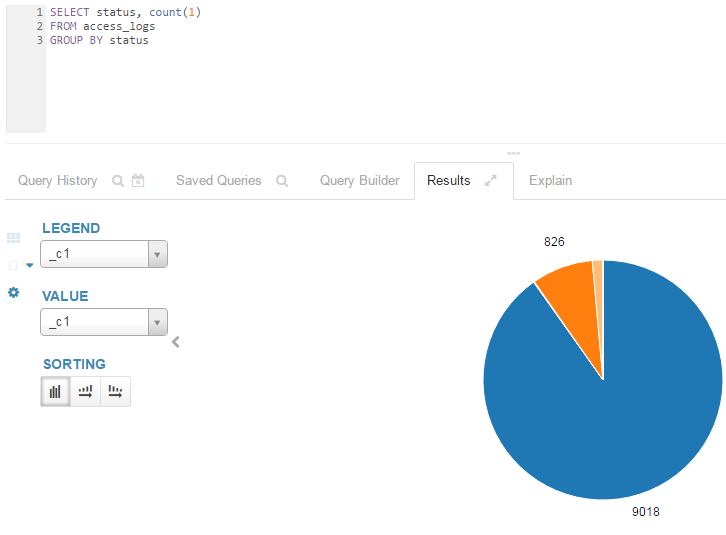Viewport: 726px width, 535px height.
Task: Search the Saved Queries
Action: 282,181
